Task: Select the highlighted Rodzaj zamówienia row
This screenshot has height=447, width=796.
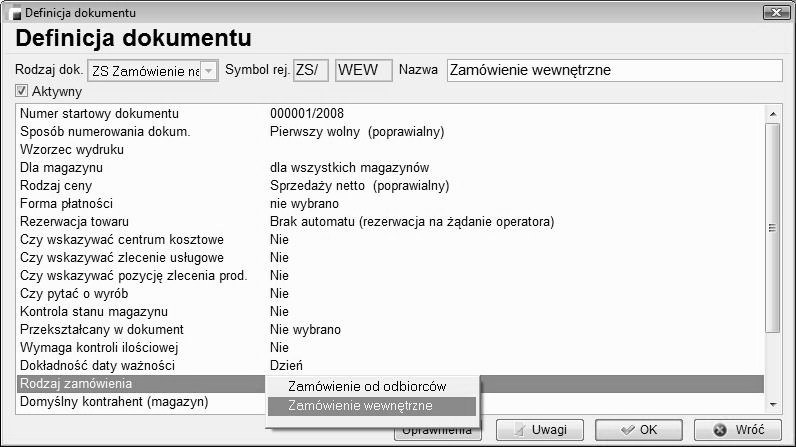Action: pos(390,384)
